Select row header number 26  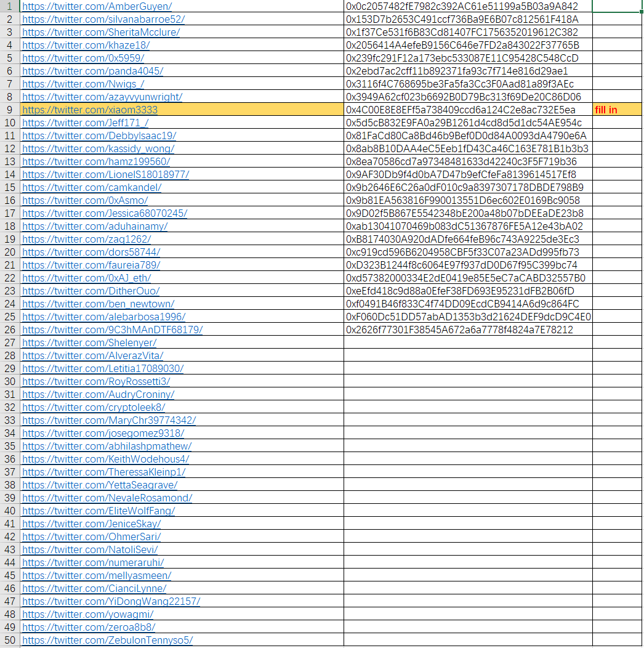pos(9,330)
